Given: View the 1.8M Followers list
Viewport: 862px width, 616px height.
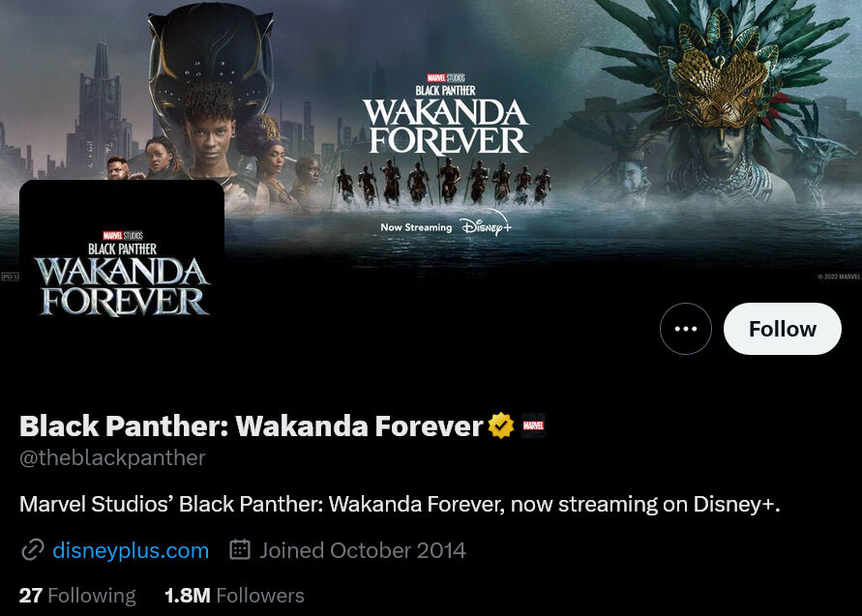Looking at the screenshot, I should [234, 595].
